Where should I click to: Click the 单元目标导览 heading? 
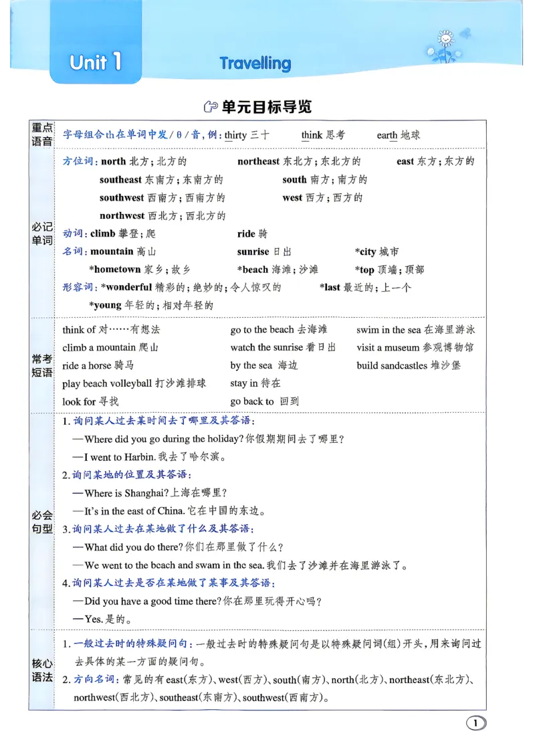(x=267, y=106)
